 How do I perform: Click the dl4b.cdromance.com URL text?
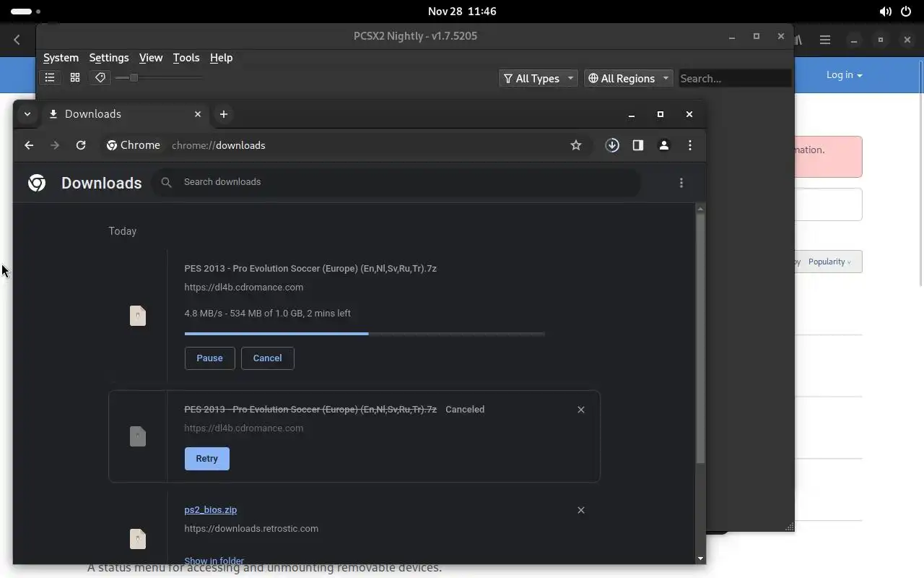243,287
